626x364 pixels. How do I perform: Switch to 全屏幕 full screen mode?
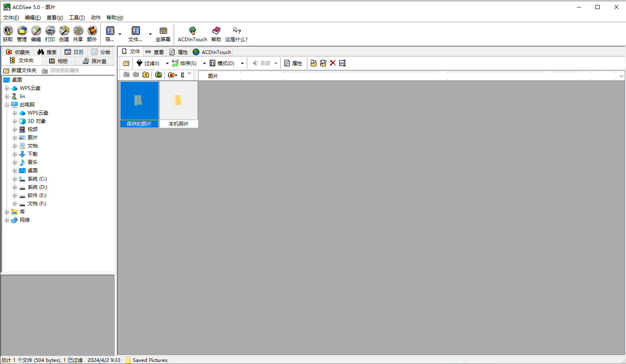[x=163, y=34]
